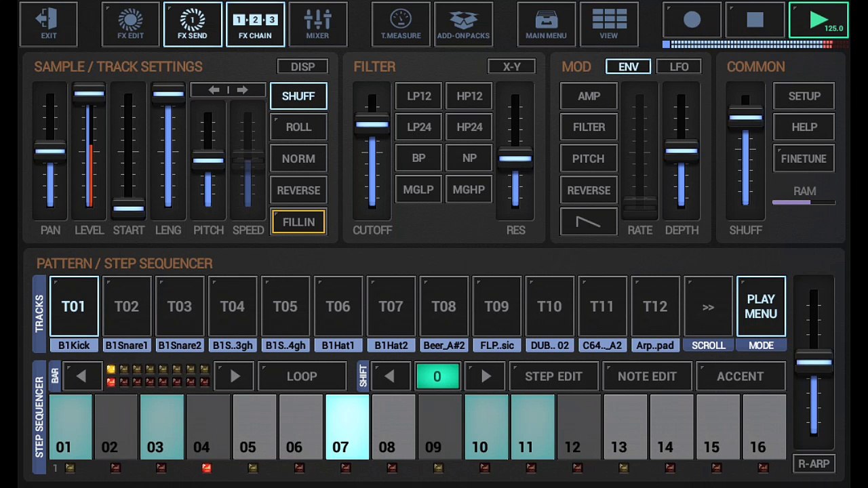Enable SHUFF sample mode
The image size is (868, 488).
pyautogui.click(x=298, y=96)
